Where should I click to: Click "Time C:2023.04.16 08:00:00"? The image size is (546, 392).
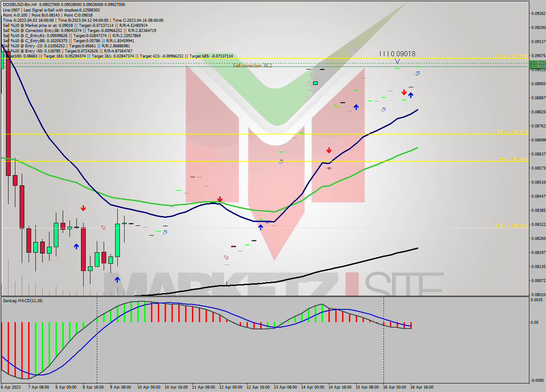tap(137, 20)
